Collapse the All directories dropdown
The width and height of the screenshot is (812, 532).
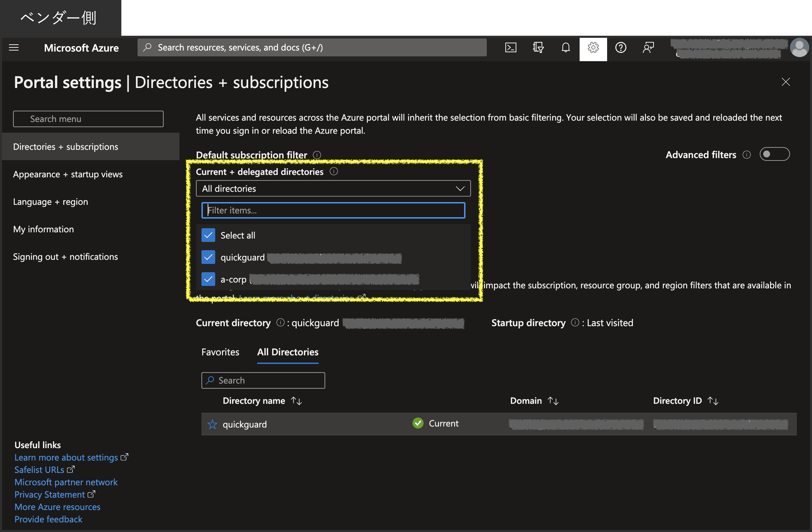point(333,188)
